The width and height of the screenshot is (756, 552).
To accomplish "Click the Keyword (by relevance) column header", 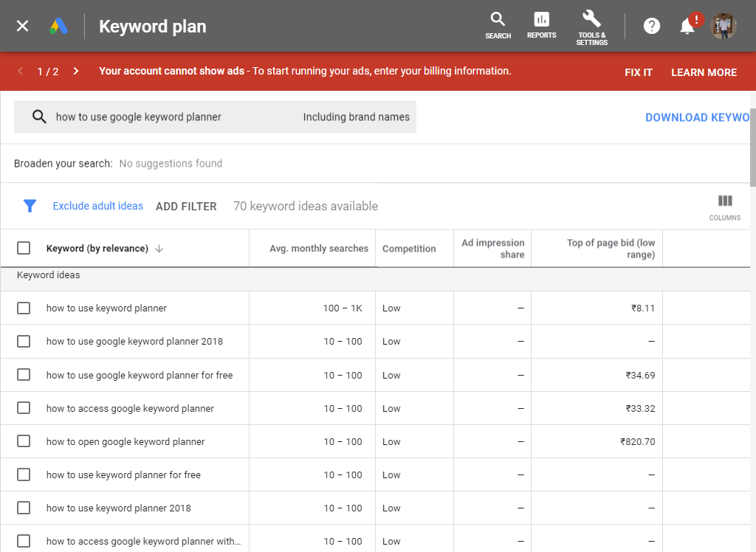I will point(97,249).
